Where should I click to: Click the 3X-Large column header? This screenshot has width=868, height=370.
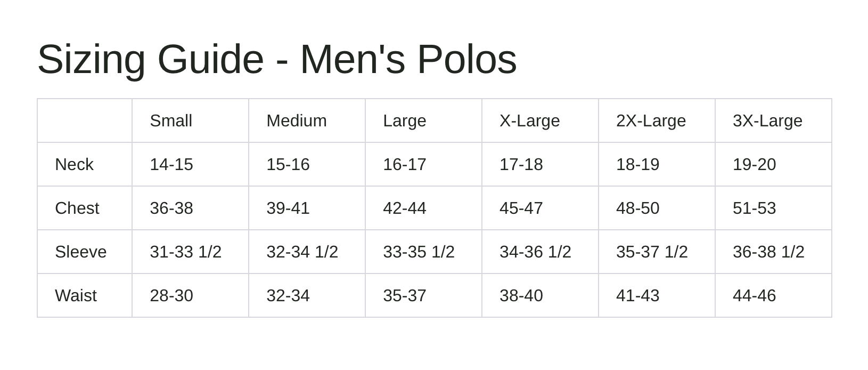coord(767,121)
